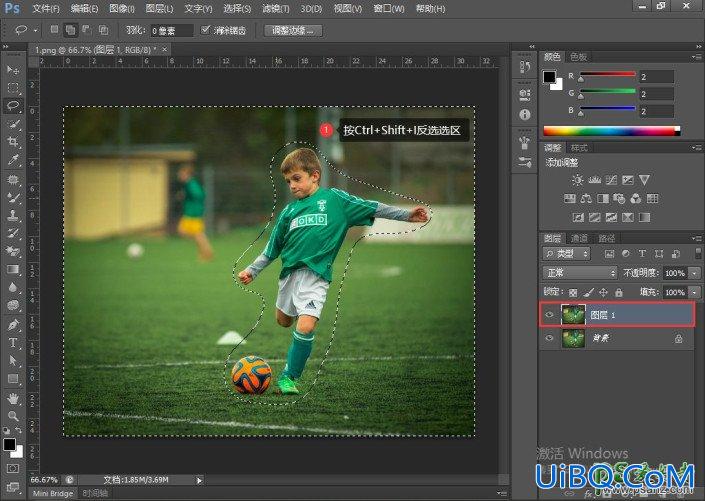The height and width of the screenshot is (501, 705).
Task: Add a Levels adjustment
Action: (594, 180)
